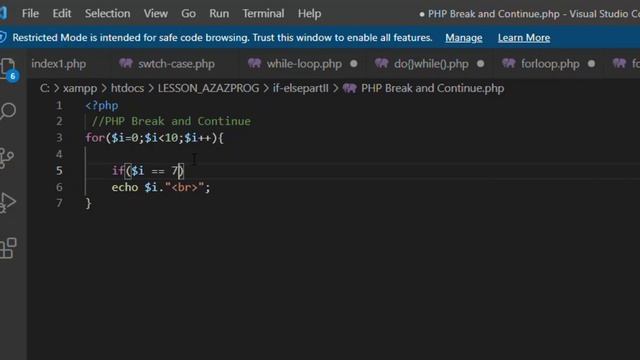Image resolution: width=640 pixels, height=360 pixels.
Task: Click the Restricted Mode shield icon
Action: tap(2, 38)
